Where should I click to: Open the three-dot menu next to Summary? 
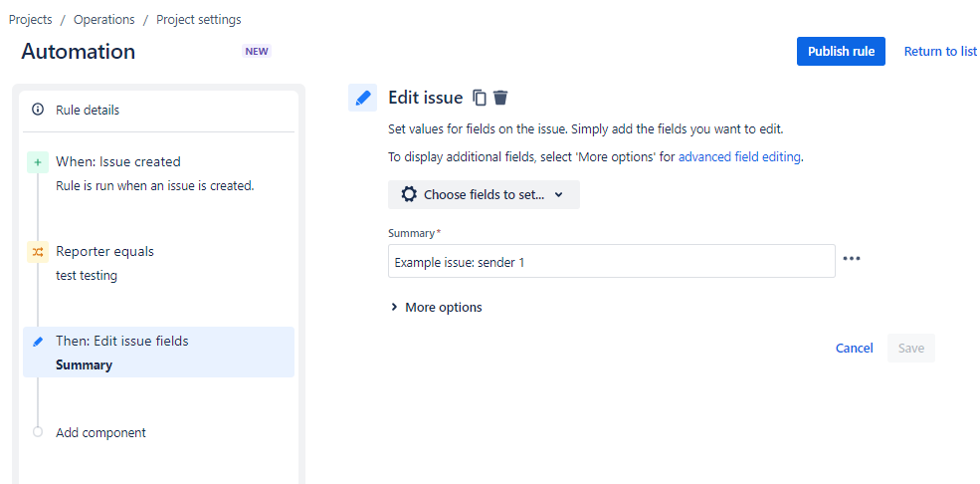click(x=852, y=258)
